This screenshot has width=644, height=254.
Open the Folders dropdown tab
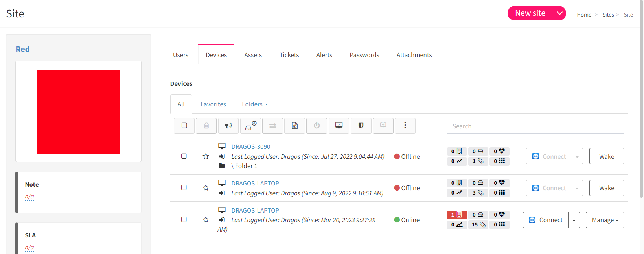[x=255, y=104]
